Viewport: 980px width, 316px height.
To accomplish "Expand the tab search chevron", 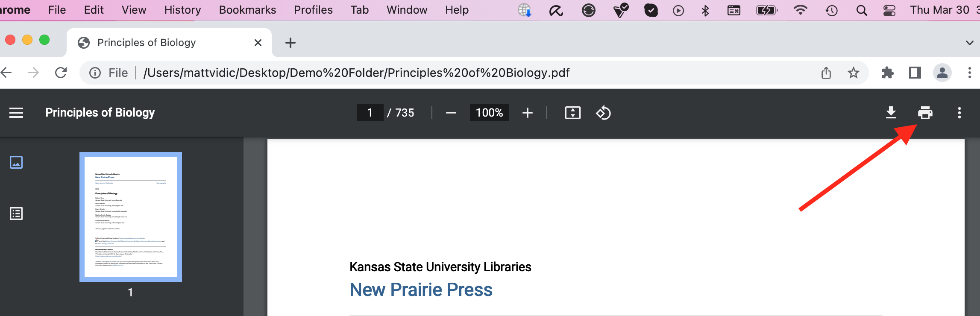I will pos(969,43).
